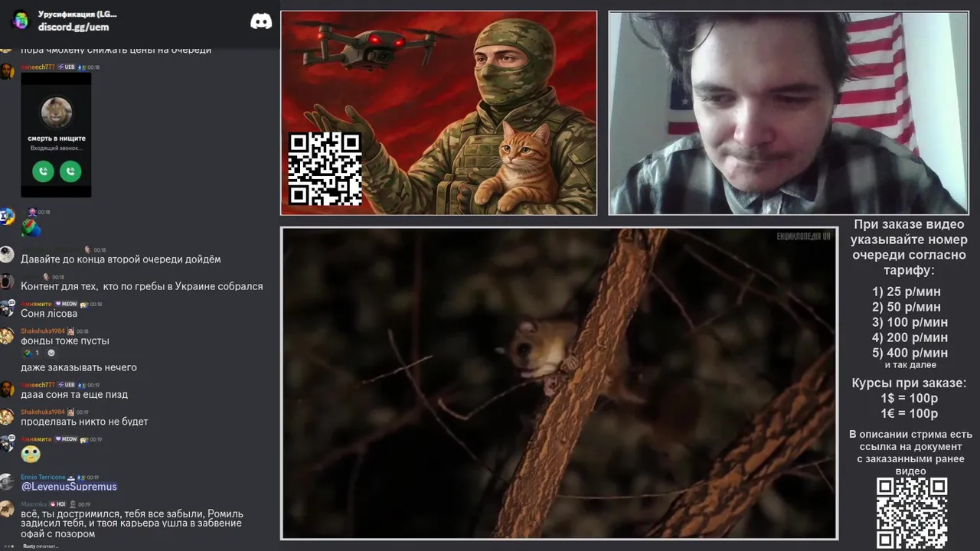Click the 'Курсы при заказе:' heading
980x551 pixels.
click(x=909, y=383)
